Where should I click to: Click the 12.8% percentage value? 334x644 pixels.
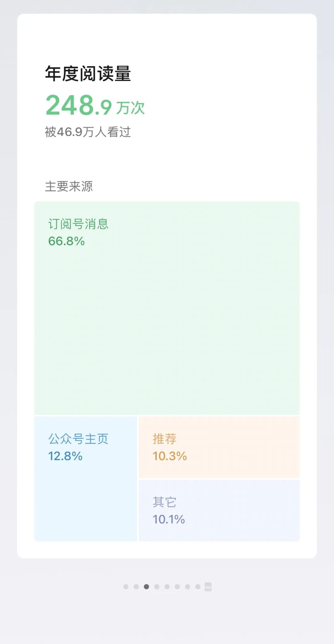(65, 456)
